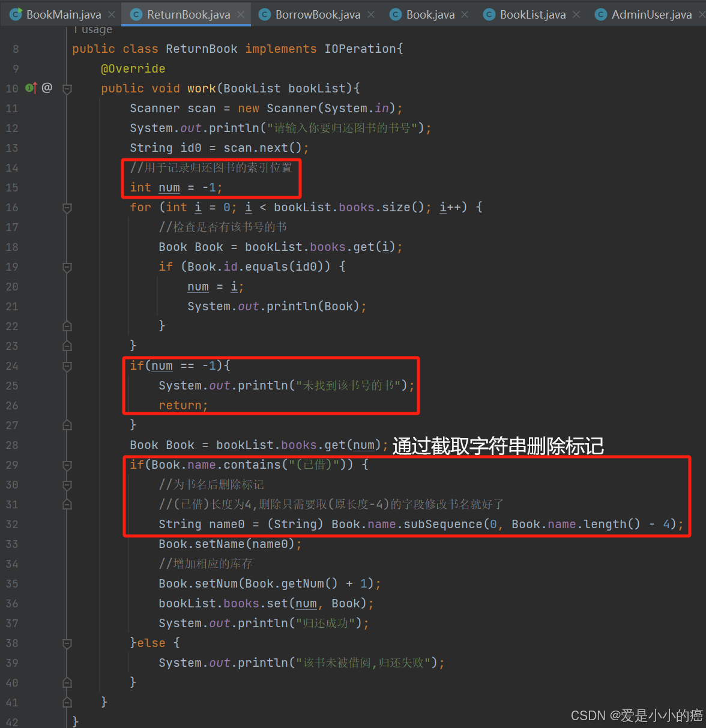Click the @Override annotation
The image size is (706, 728).
[x=133, y=69]
